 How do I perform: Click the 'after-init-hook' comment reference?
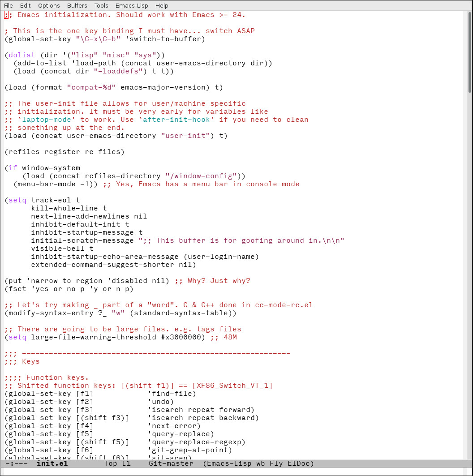point(176,119)
